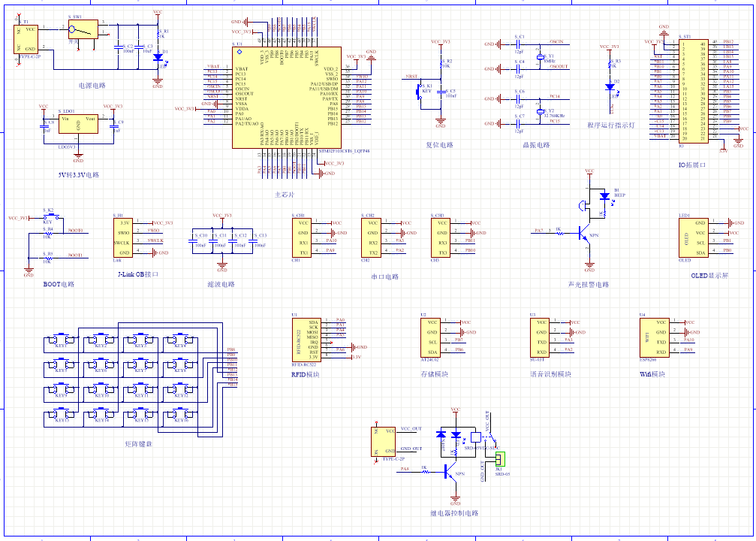Select the S_CH1 serial header
Image resolution: width=756 pixels, height=541 pixels.
click(303, 237)
